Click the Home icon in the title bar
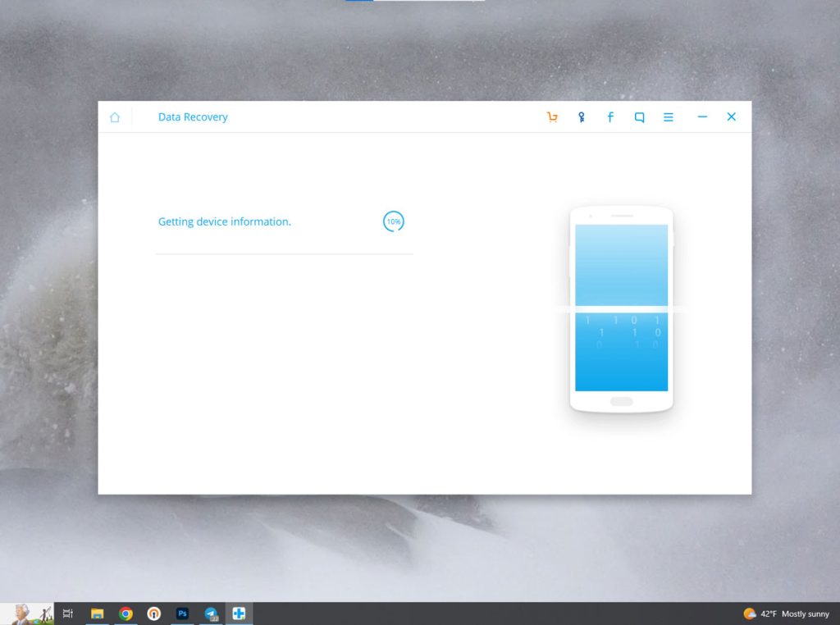The width and height of the screenshot is (840, 625). [115, 117]
